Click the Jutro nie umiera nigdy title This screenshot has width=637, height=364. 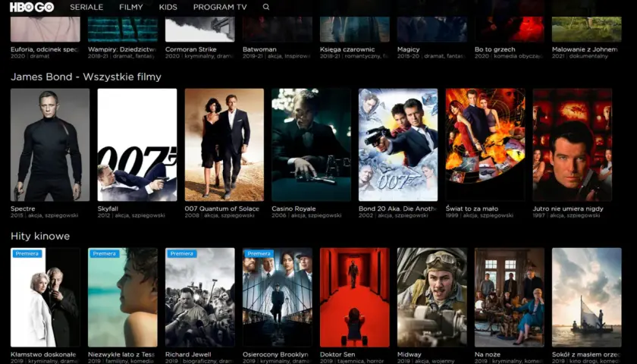pos(568,209)
